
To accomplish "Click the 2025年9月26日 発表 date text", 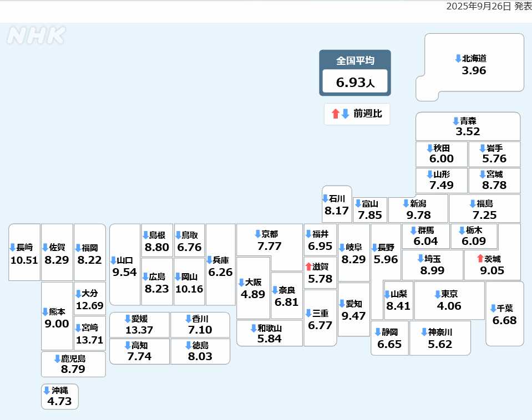I will pos(488,6).
